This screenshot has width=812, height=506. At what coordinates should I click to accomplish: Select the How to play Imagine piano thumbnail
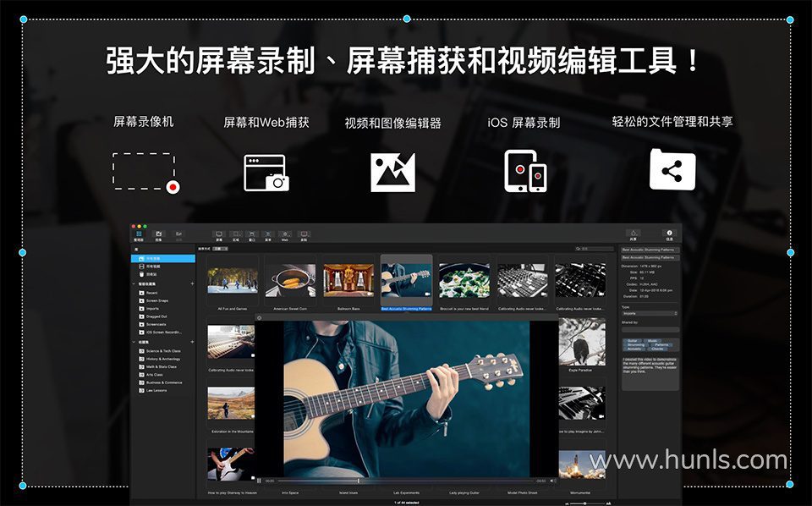pos(582,403)
